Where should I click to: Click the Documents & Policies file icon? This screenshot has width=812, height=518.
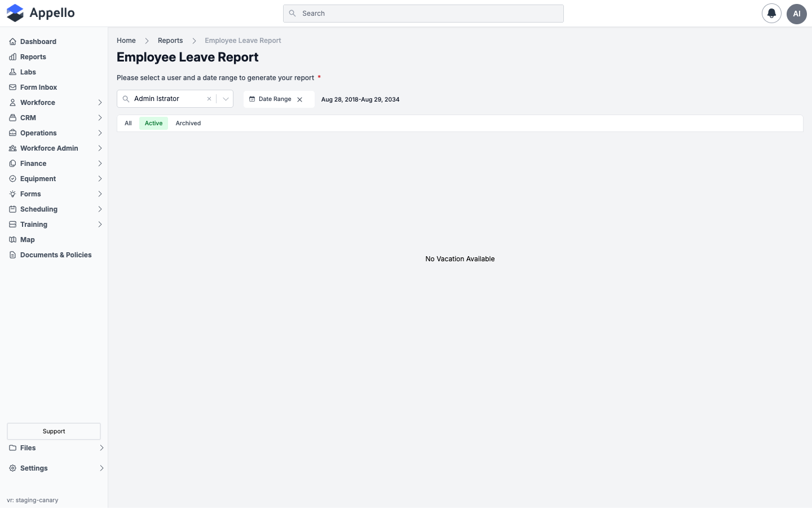(x=12, y=255)
